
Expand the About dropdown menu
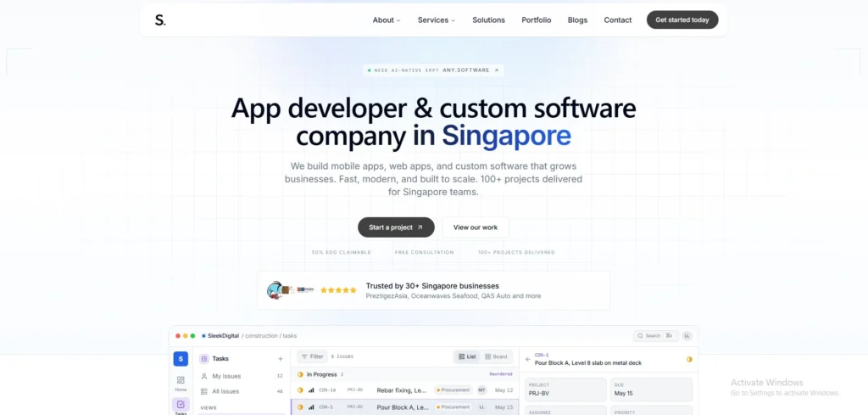(x=386, y=20)
